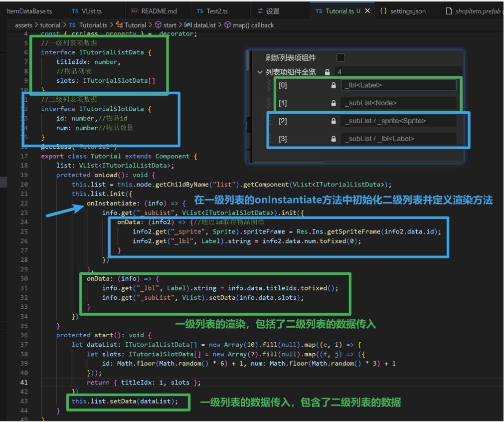Viewport: 504px width, 422px height.
Task: Click the _subList / _lbl<Label> field
Action: pos(399,139)
